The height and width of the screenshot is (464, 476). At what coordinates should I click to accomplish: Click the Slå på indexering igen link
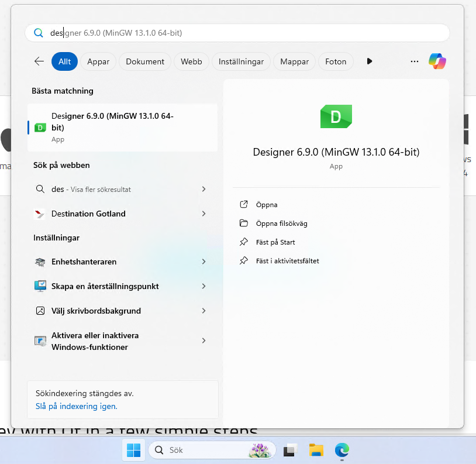[x=77, y=406]
